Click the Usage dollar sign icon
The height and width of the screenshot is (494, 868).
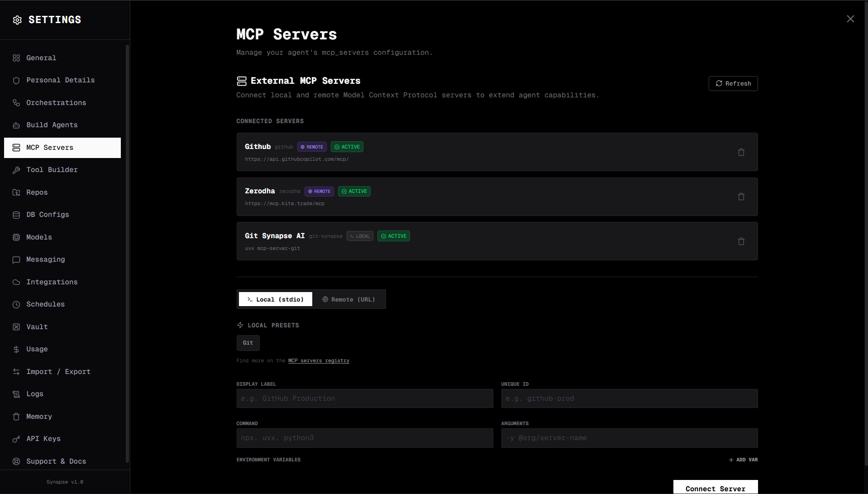pos(16,349)
